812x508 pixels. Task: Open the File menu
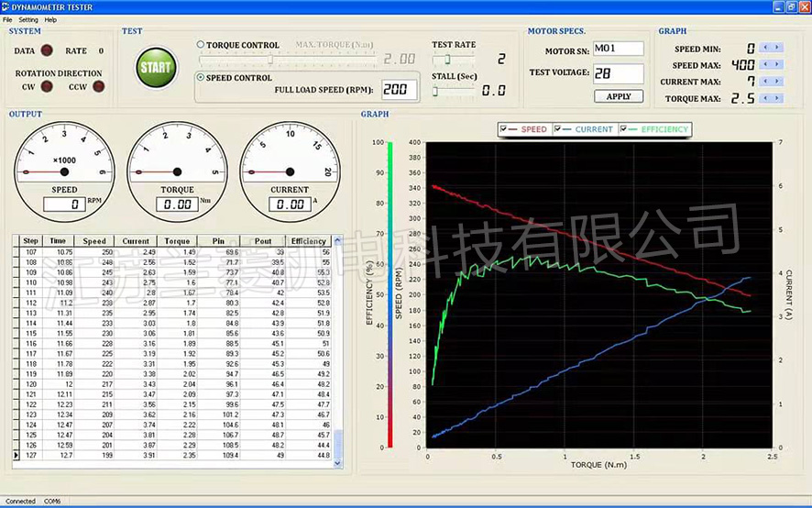pyautogui.click(x=7, y=19)
